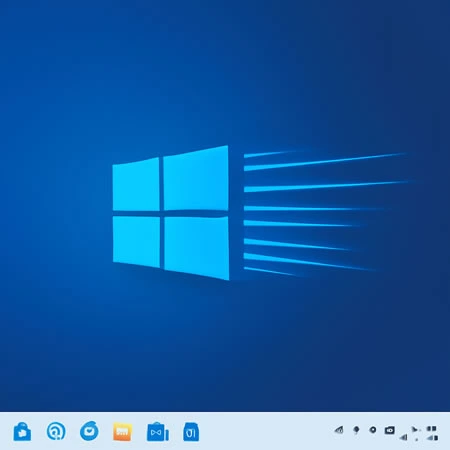The width and height of the screenshot is (450, 450).
Task: Launch the blue briefcase bow-tie icon
Action: (x=158, y=432)
